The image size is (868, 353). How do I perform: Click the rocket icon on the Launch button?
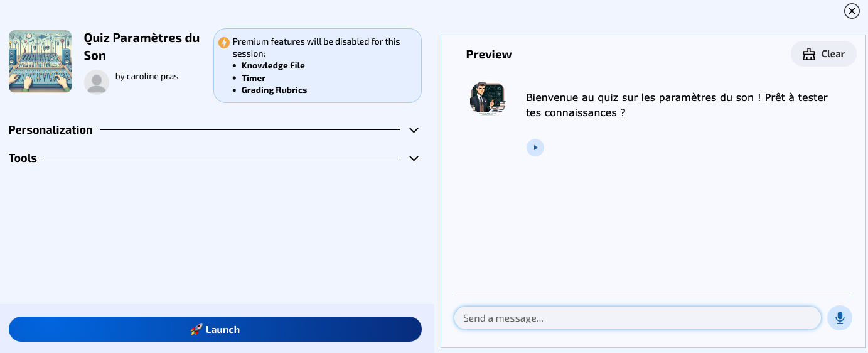coord(196,329)
